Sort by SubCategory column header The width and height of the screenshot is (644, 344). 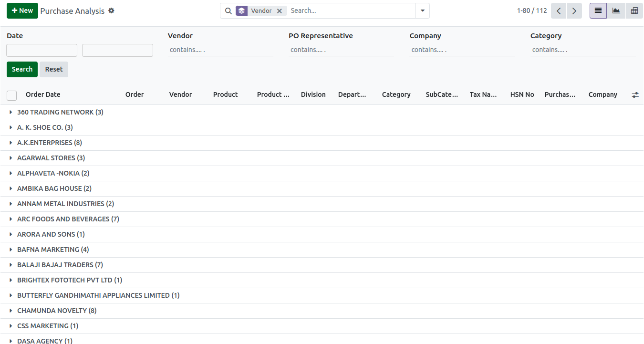click(x=442, y=94)
